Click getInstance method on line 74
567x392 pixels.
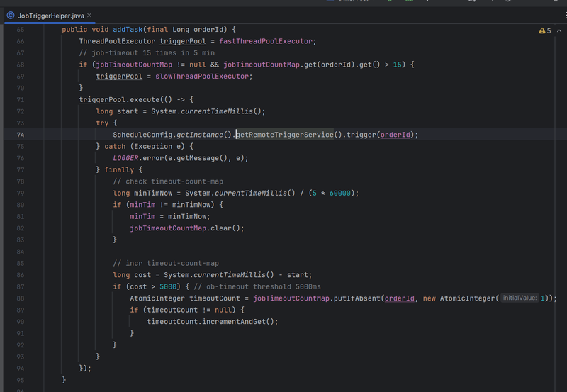pyautogui.click(x=200, y=135)
